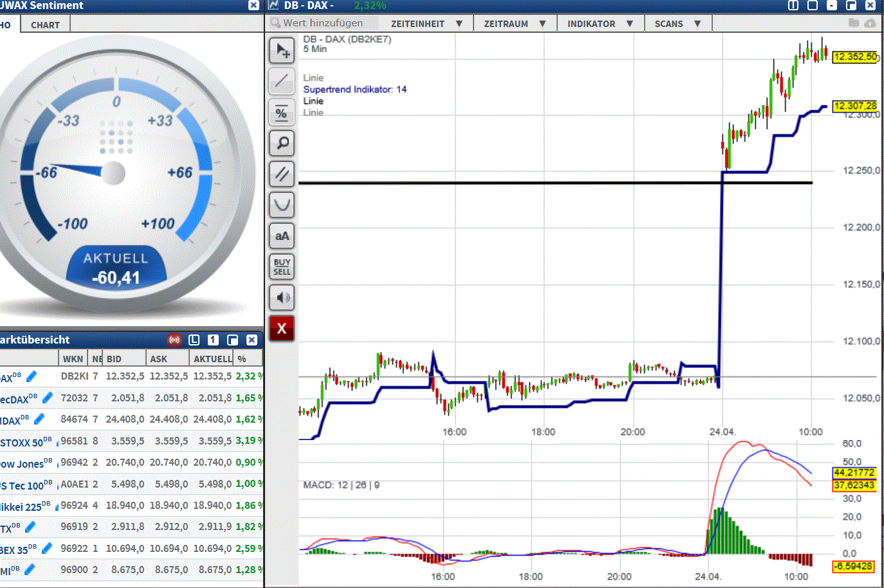The height and width of the screenshot is (588, 884).
Task: Open the zoom magnifier tool
Action: click(x=282, y=143)
